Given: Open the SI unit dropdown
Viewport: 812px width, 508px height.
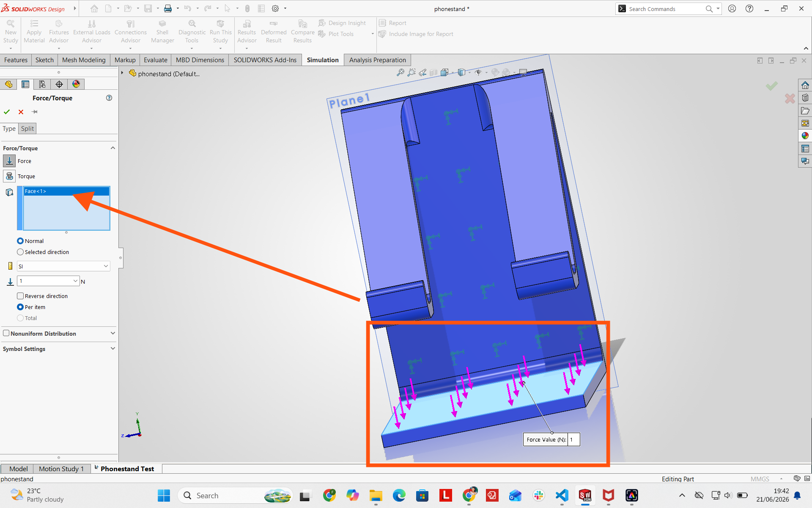Looking at the screenshot, I should coord(63,266).
